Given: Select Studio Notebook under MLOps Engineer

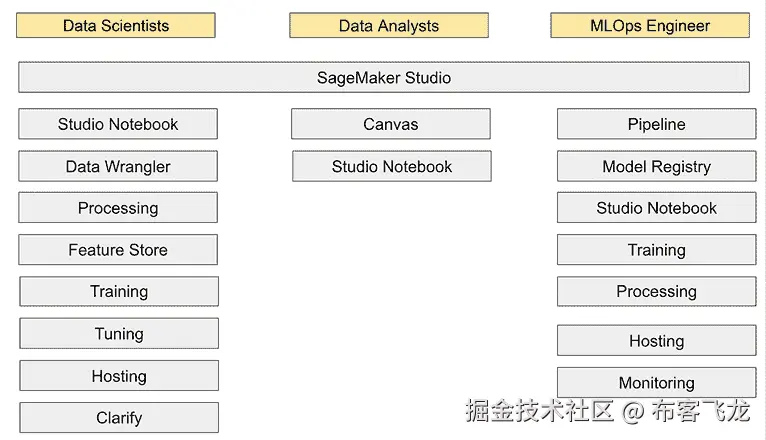Looking at the screenshot, I should coord(656,208).
